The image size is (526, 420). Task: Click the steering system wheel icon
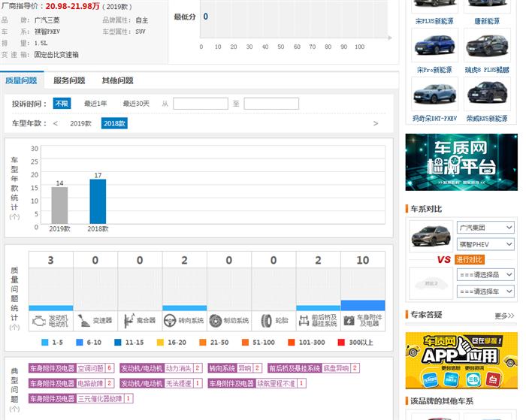tap(170, 321)
